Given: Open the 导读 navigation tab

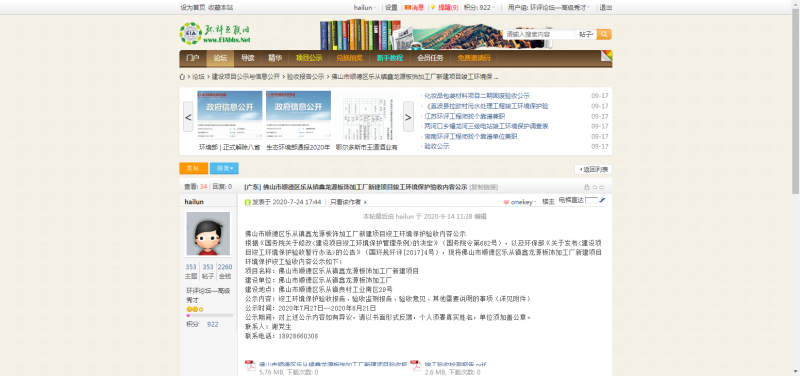Looking at the screenshot, I should coord(247,58).
